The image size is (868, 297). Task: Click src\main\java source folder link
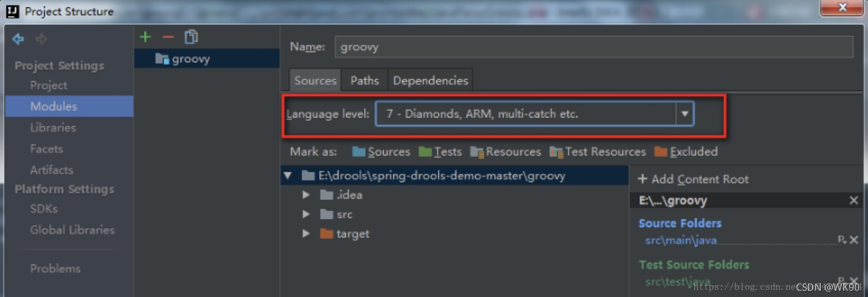(681, 240)
